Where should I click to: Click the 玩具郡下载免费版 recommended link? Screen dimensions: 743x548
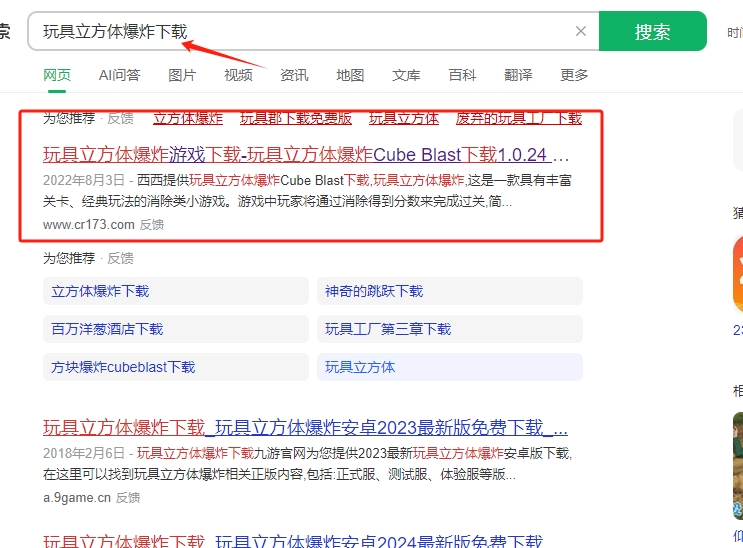pos(296,119)
